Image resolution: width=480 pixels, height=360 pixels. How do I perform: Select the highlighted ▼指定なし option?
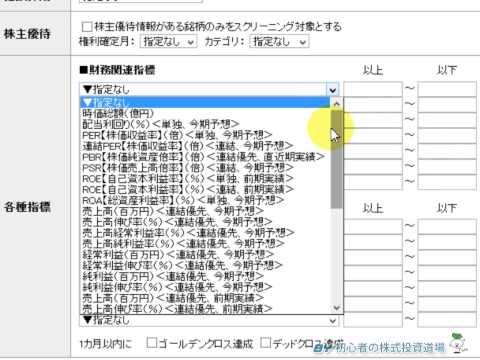(x=205, y=102)
